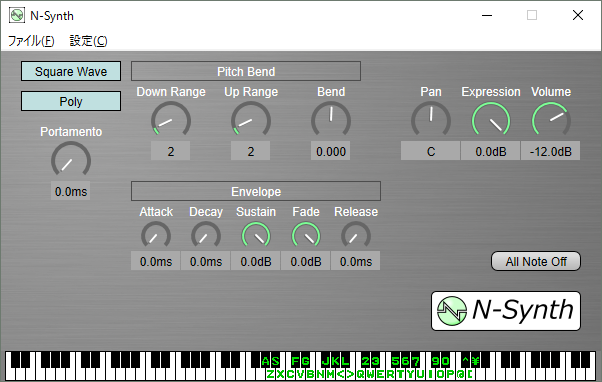The image size is (602, 382).
Task: Play the white piano key labeled T
Action: [400, 375]
